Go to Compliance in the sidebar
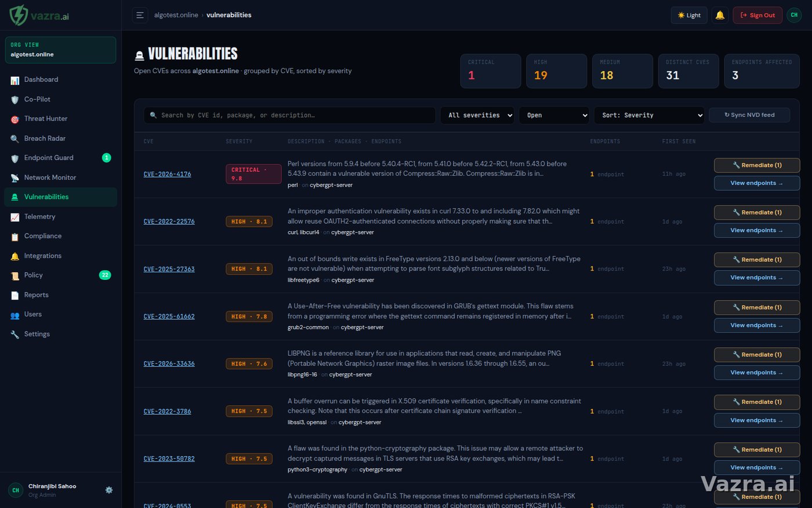This screenshot has height=508, width=812. click(x=60, y=236)
